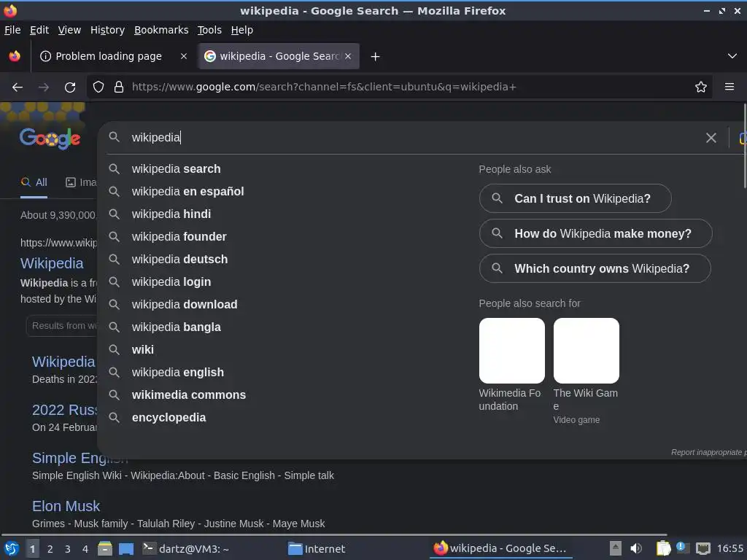747x560 pixels.
Task: Open Firefox View pinned icon
Action: [x=15, y=56]
